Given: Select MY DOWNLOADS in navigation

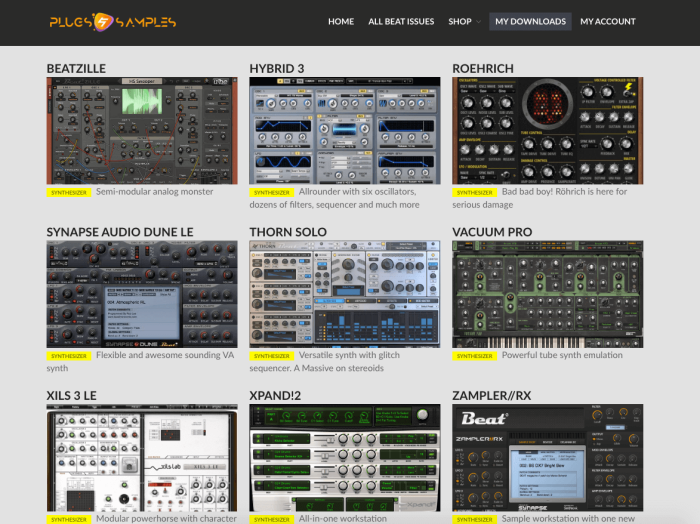Looking at the screenshot, I should (x=530, y=21).
